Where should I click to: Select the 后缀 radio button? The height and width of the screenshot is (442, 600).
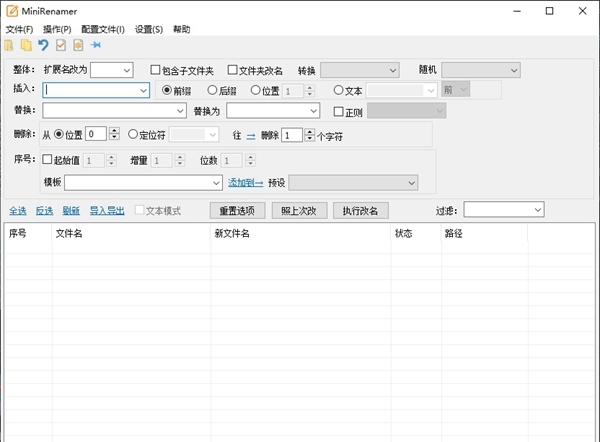point(212,91)
